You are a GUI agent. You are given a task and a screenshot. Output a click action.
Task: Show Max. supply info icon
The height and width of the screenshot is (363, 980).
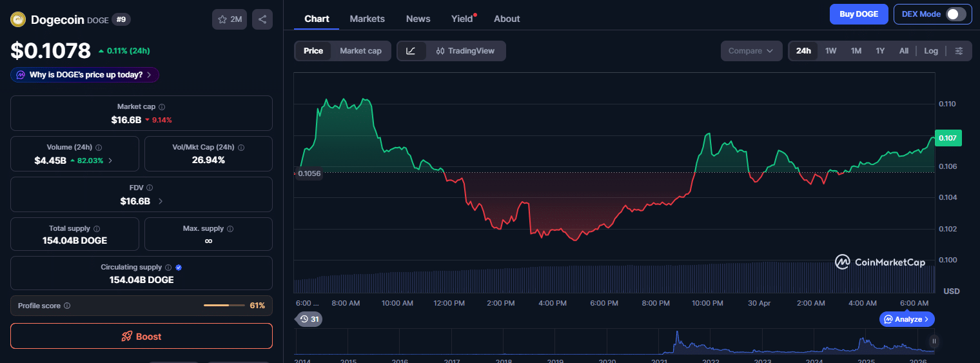[x=230, y=228]
